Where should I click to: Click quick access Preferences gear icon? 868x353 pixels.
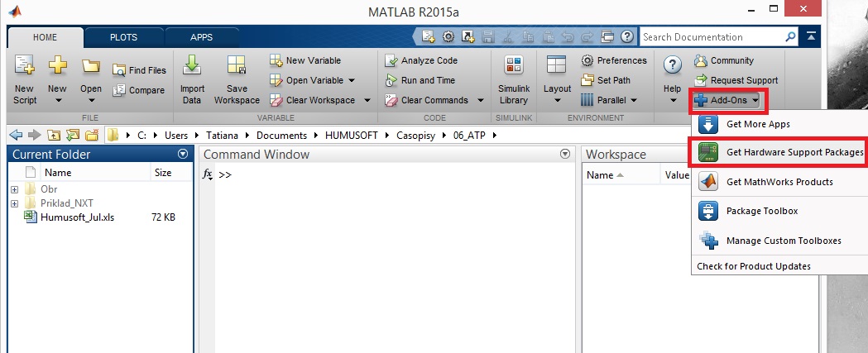pyautogui.click(x=448, y=36)
